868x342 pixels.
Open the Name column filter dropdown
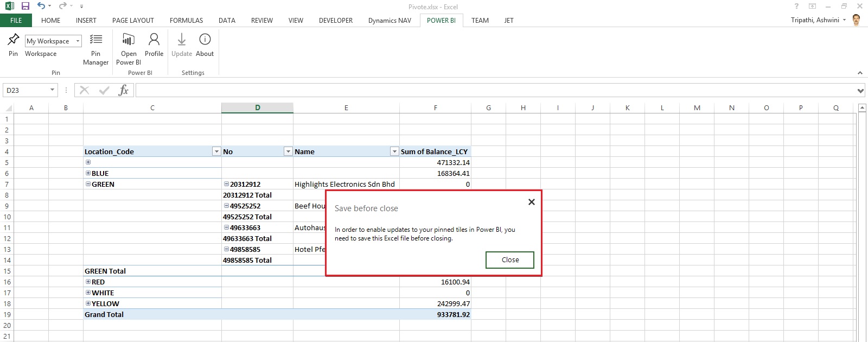coord(394,151)
